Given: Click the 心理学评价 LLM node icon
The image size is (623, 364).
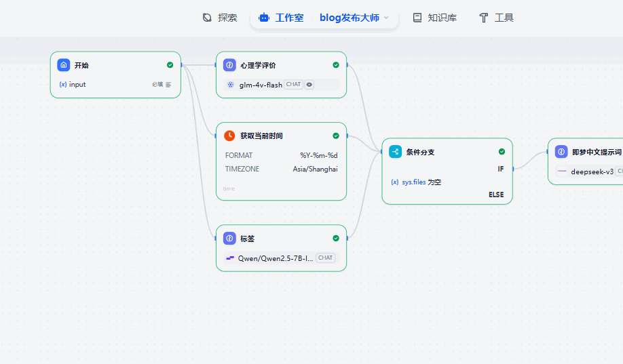Looking at the screenshot, I should pos(229,65).
